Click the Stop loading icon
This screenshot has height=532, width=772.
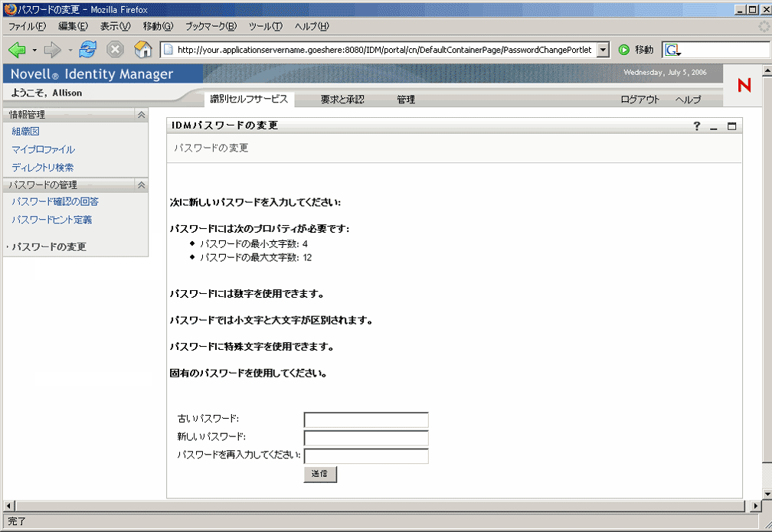tap(115, 49)
